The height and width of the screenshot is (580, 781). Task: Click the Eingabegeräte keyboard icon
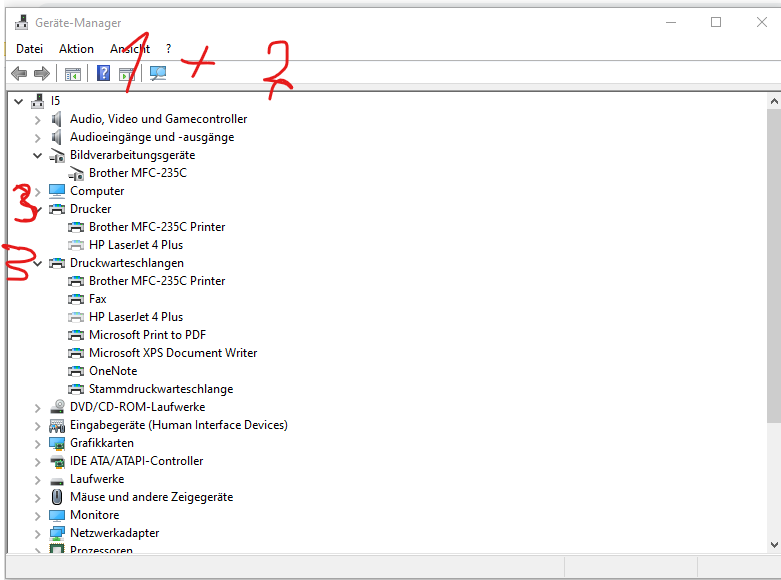pyautogui.click(x=57, y=425)
